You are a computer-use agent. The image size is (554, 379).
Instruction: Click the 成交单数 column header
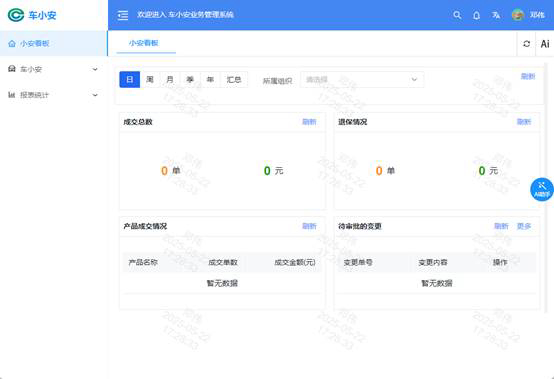tap(223, 262)
